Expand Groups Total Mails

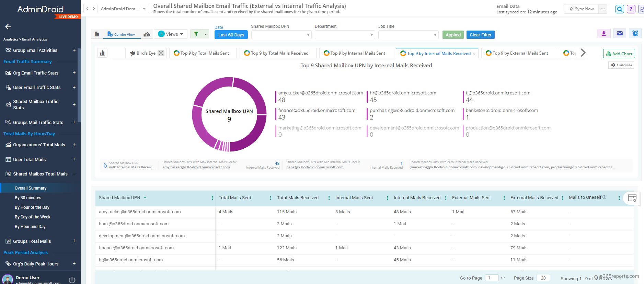(x=74, y=241)
